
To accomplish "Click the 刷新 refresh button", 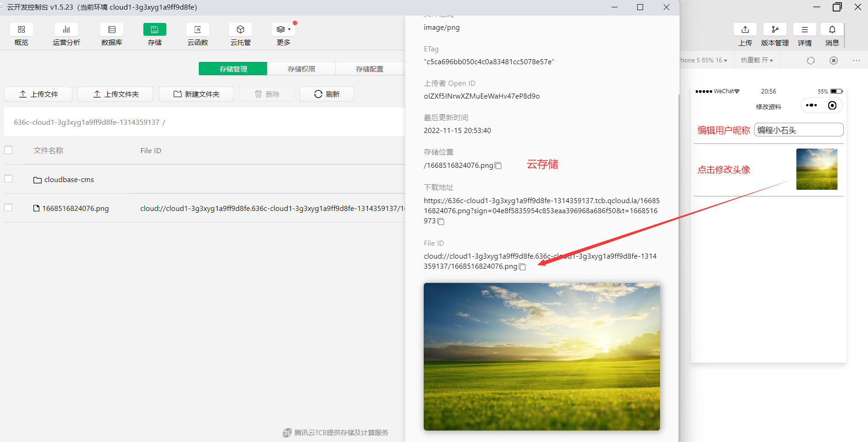I will point(327,94).
